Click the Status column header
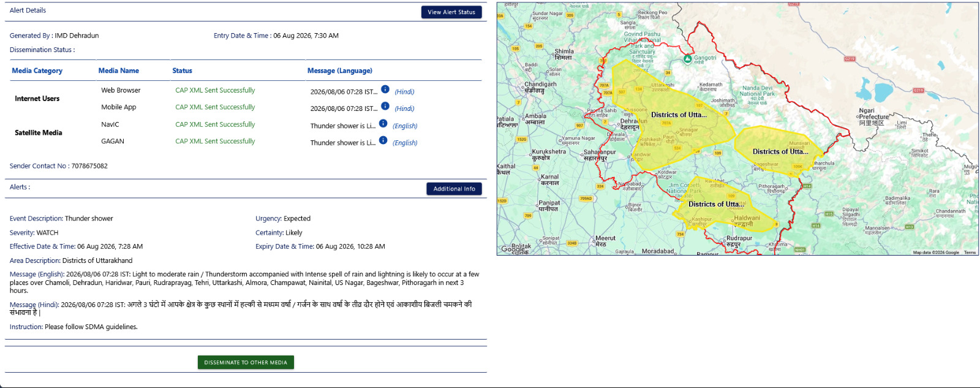Viewport: 980px width, 388px height. click(182, 70)
